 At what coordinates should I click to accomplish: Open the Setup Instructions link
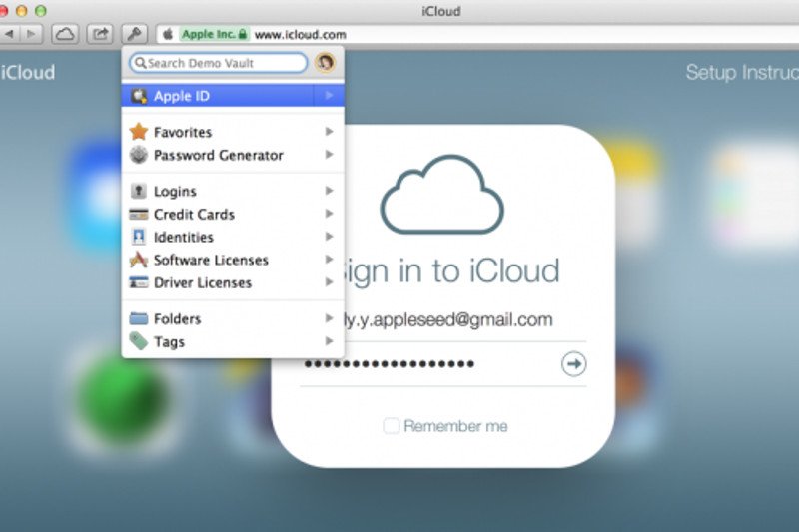pos(741,73)
